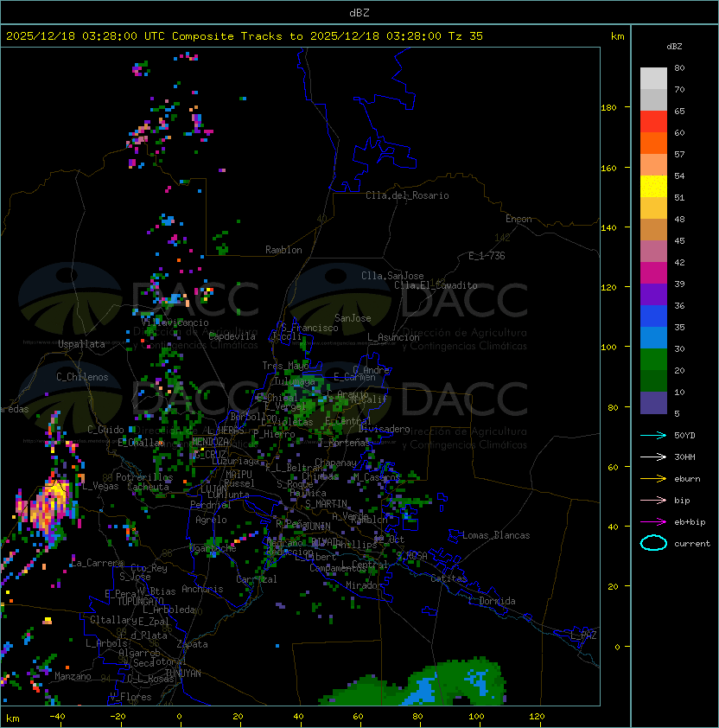Click the 'Capdevila' map label

pyautogui.click(x=232, y=336)
